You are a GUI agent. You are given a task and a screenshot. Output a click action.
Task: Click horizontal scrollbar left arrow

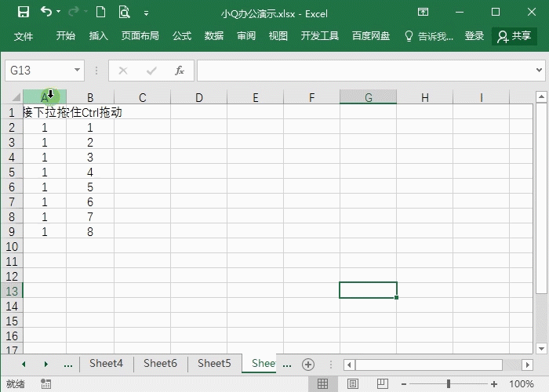349,365
